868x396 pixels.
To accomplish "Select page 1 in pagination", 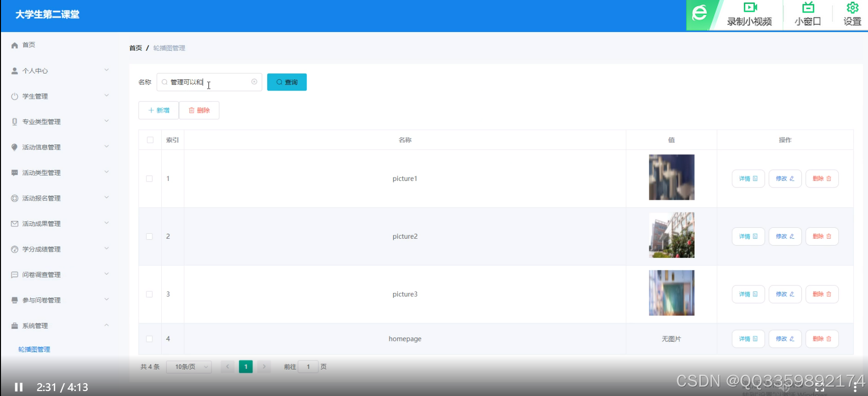I will coord(246,367).
